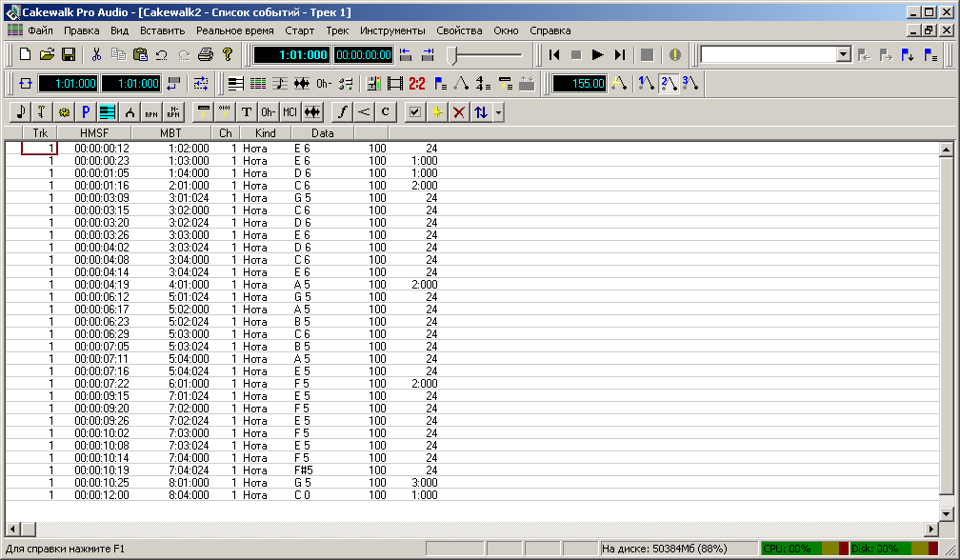Save the project with the floppy icon
Screen dimensions: 960x560
coord(69,54)
